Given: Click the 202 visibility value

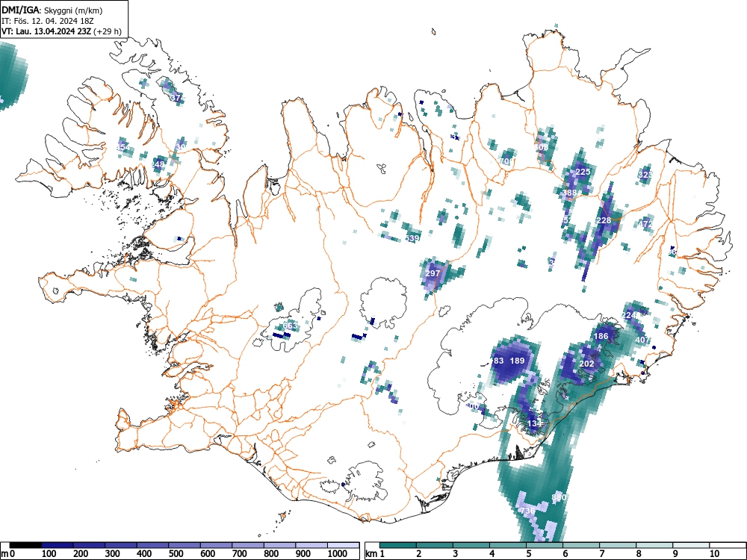Looking at the screenshot, I should (586, 364).
